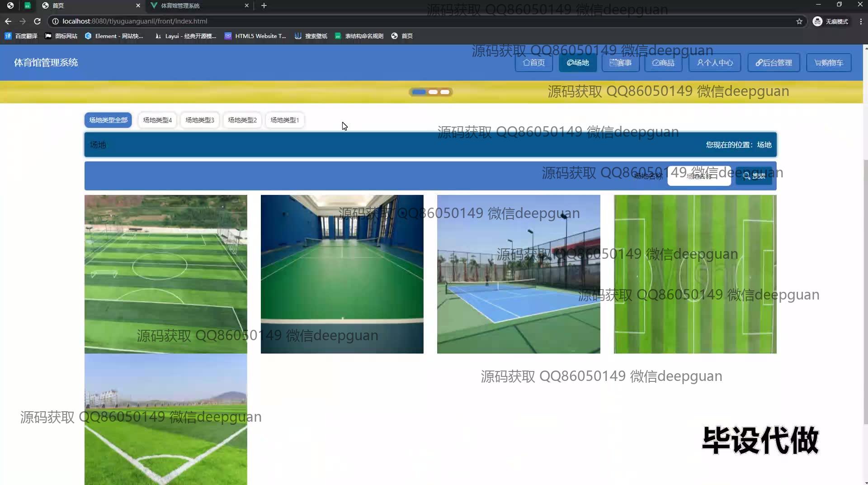This screenshot has width=868, height=485.
Task: Open the Element bookmark
Action: (114, 36)
